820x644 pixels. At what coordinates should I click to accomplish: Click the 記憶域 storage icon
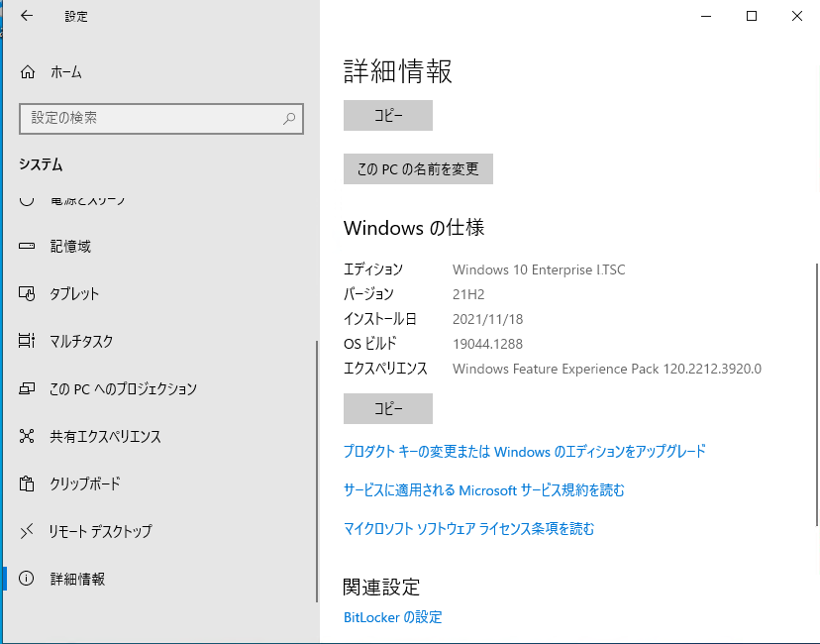tap(27, 246)
